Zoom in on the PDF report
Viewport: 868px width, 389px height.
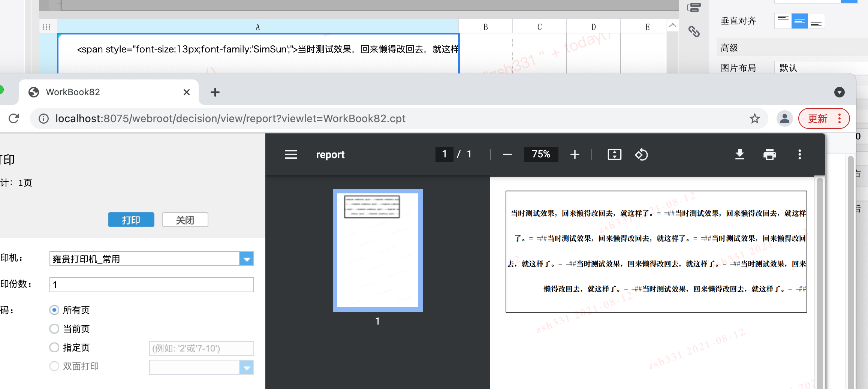[x=575, y=154]
